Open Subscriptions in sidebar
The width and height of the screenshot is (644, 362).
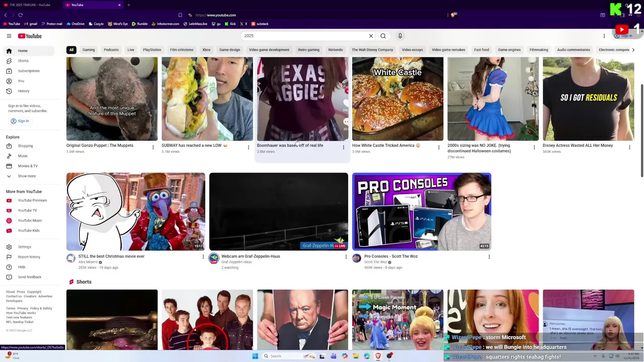coord(29,71)
